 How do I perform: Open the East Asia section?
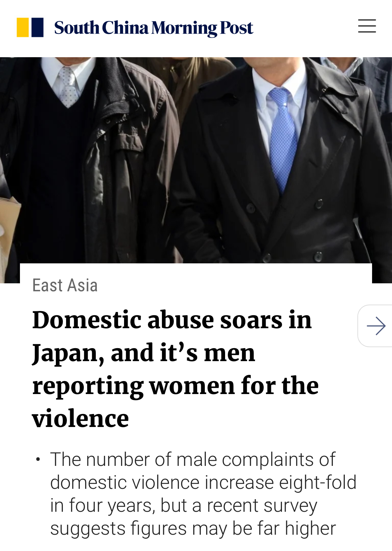point(65,285)
